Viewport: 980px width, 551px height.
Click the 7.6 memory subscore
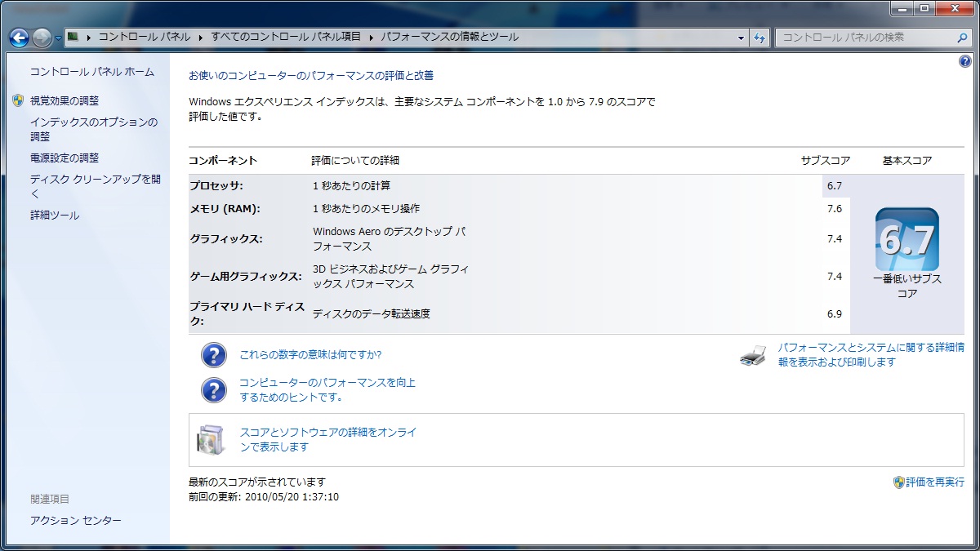[x=834, y=208]
